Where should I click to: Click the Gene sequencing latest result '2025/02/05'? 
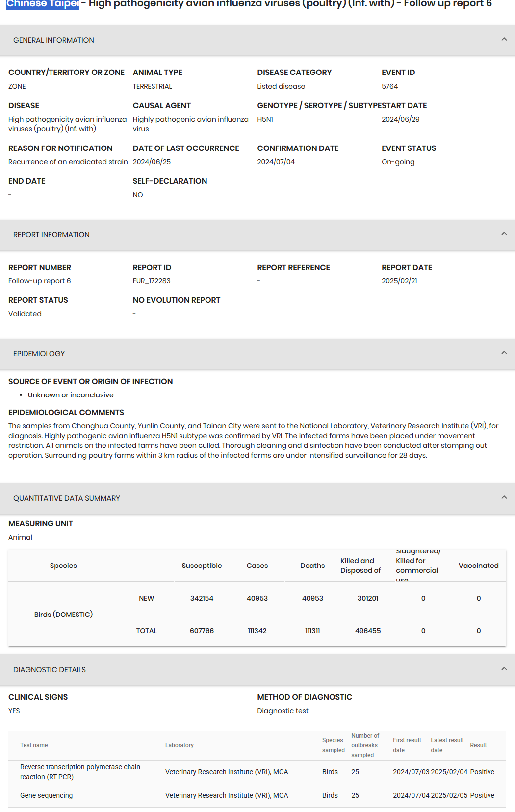click(x=449, y=795)
